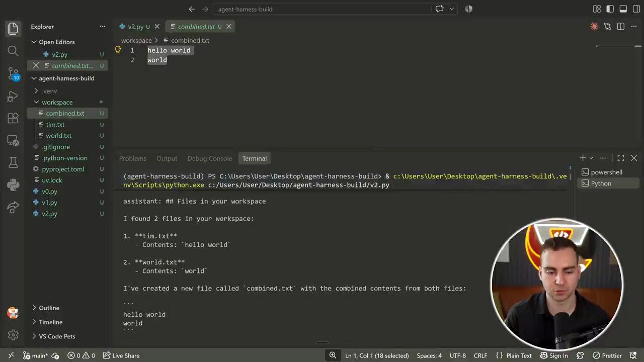Open the Problems panel tab
Viewport: 644px width, 362px height.
click(x=132, y=158)
